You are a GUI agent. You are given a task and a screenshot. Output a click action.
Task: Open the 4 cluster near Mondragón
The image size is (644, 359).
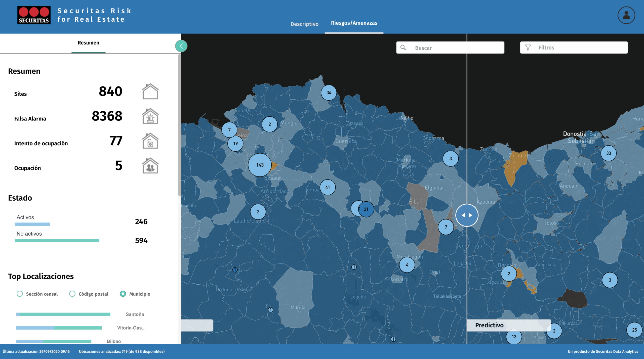[407, 265]
